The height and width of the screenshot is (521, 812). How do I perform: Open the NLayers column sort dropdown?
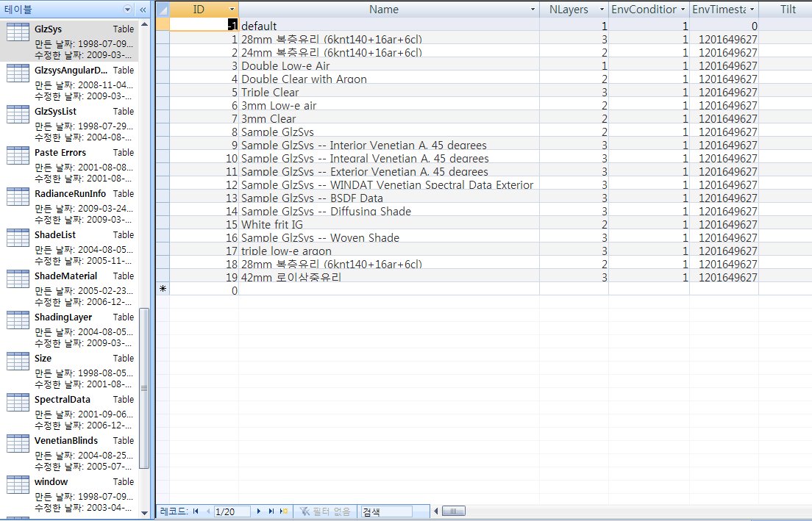pyautogui.click(x=602, y=10)
